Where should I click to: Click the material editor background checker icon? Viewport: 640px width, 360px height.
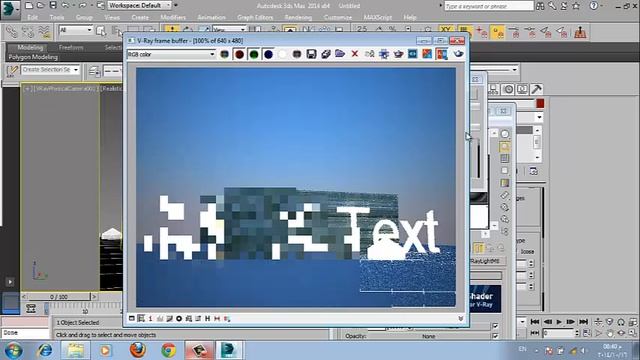point(505,158)
